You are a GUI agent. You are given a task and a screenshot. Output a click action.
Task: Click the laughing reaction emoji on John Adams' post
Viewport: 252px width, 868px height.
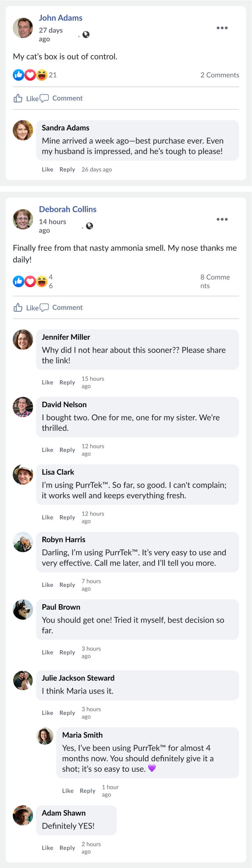coord(42,75)
